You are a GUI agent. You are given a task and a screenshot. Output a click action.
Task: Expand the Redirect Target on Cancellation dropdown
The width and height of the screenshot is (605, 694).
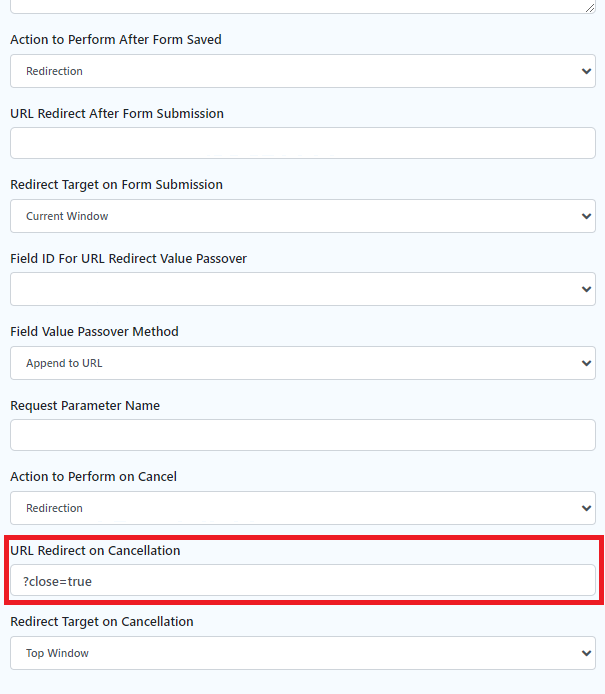tap(302, 653)
